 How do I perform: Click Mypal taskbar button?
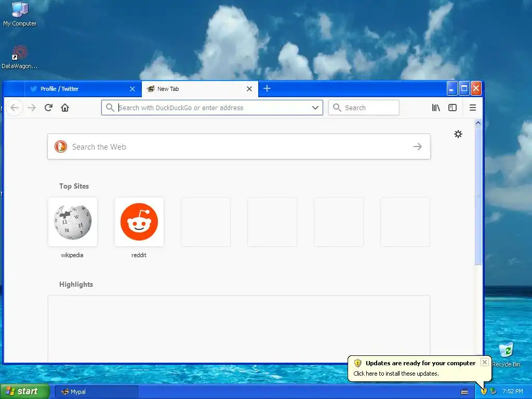96,392
